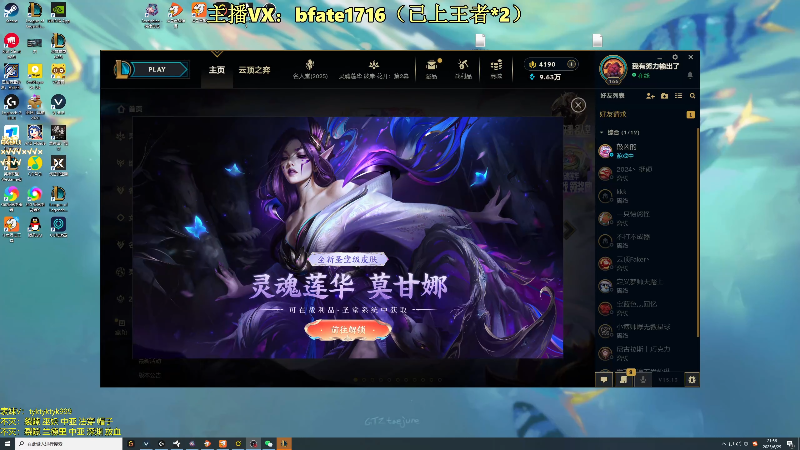Open League of Legends shortcut next to Steam
The image size is (800, 450).
(35, 13)
